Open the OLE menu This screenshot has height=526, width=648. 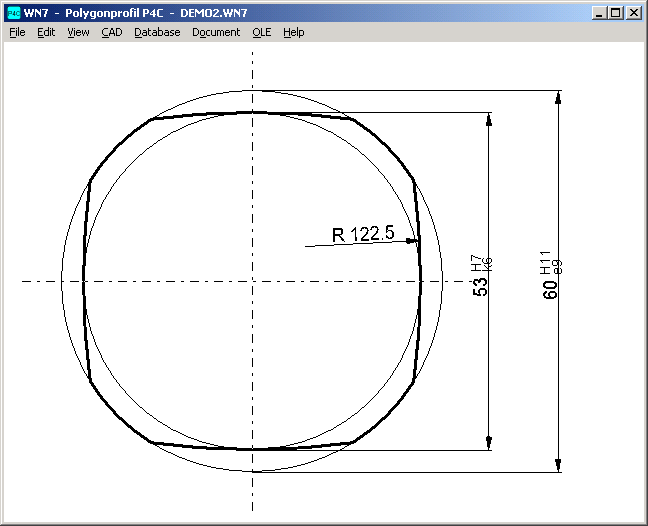pos(261,32)
